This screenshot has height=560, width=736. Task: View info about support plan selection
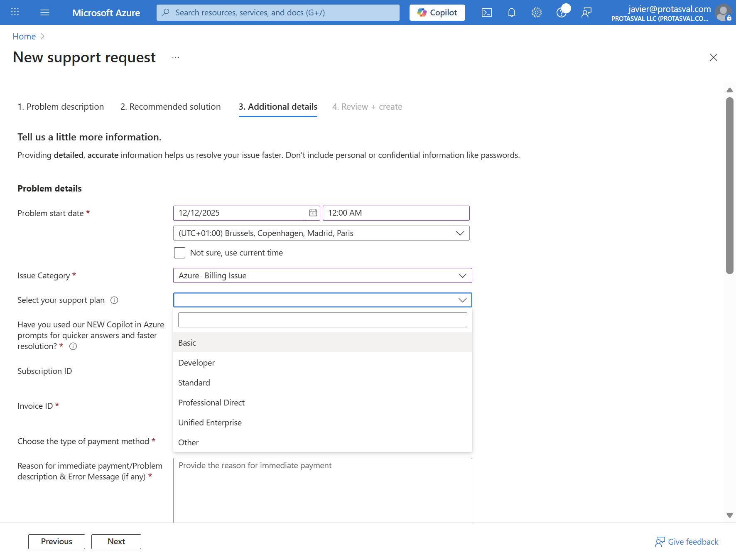point(114,300)
